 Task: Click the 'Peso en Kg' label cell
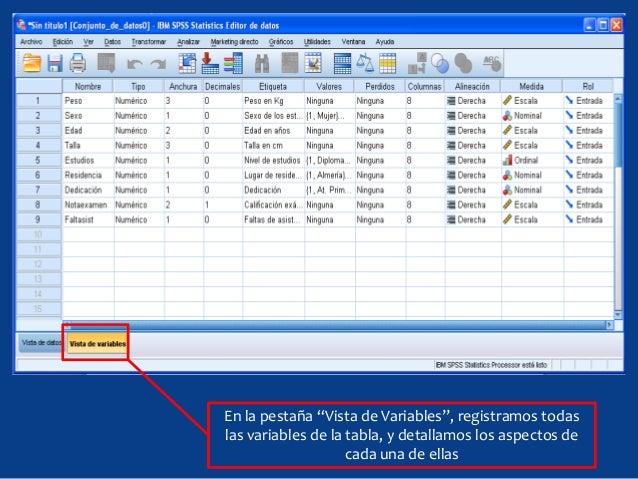coord(273,101)
